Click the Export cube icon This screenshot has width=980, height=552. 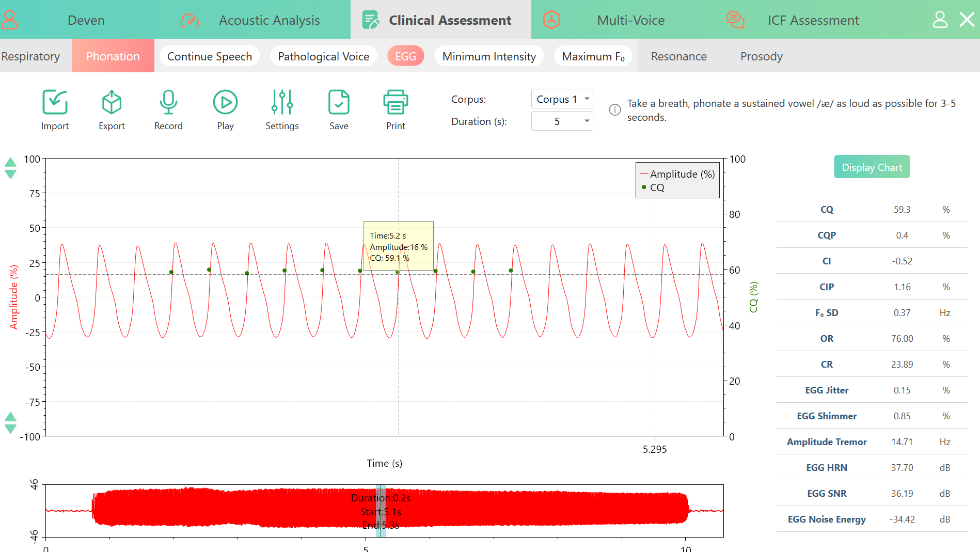[112, 102]
